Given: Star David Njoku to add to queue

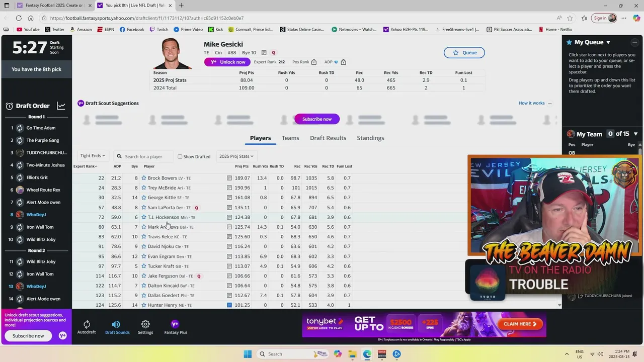Looking at the screenshot, I should (143, 246).
